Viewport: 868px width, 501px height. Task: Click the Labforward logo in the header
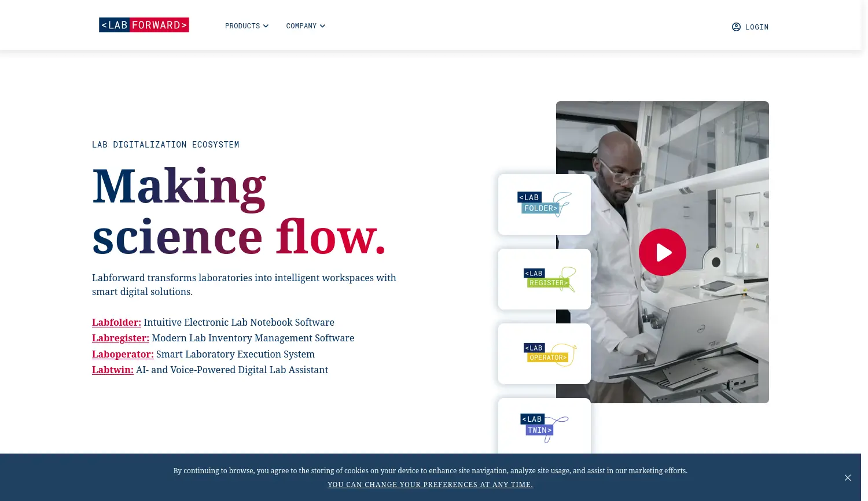pyautogui.click(x=144, y=25)
